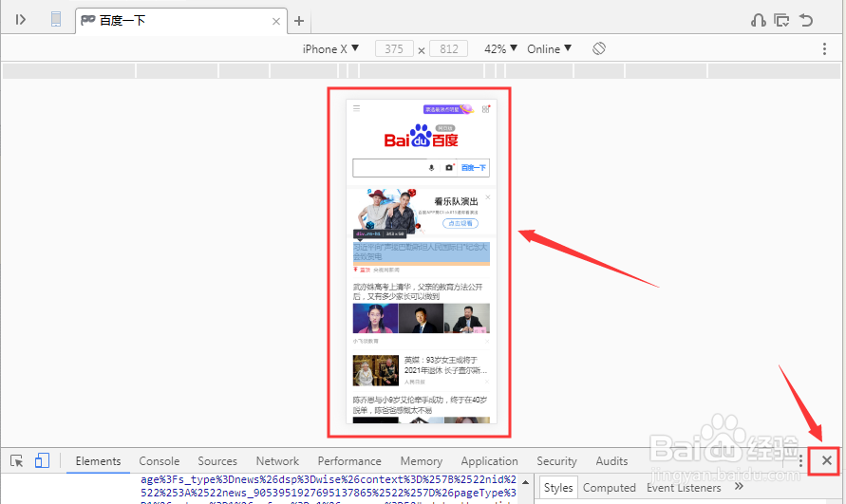Click the height field showing 812

point(449,49)
